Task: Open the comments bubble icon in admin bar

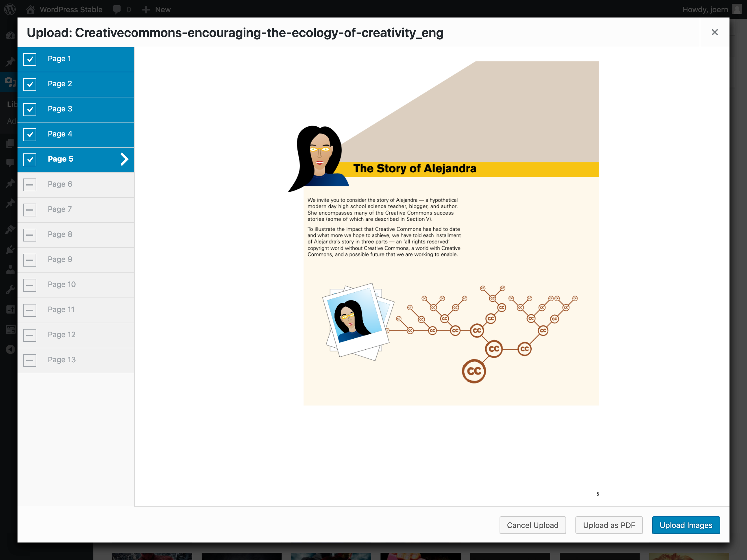Action: 117,9
